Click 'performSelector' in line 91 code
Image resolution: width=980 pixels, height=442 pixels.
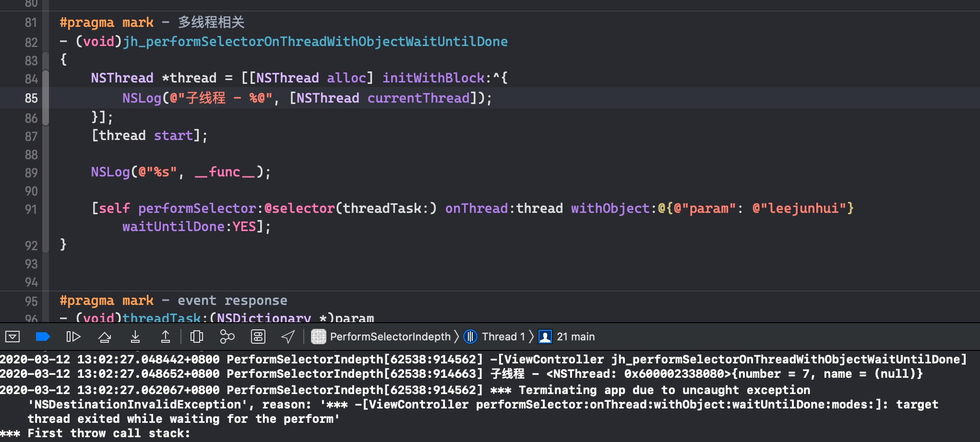coord(197,208)
